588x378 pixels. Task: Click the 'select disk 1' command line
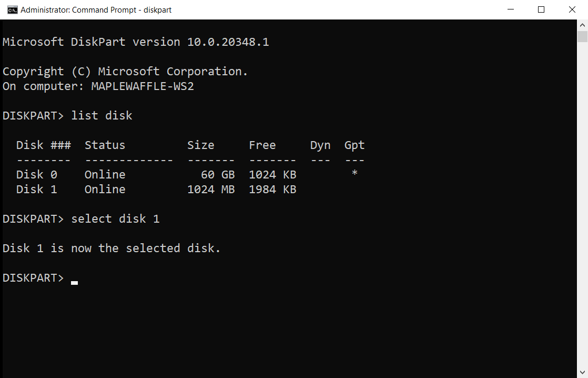click(115, 218)
